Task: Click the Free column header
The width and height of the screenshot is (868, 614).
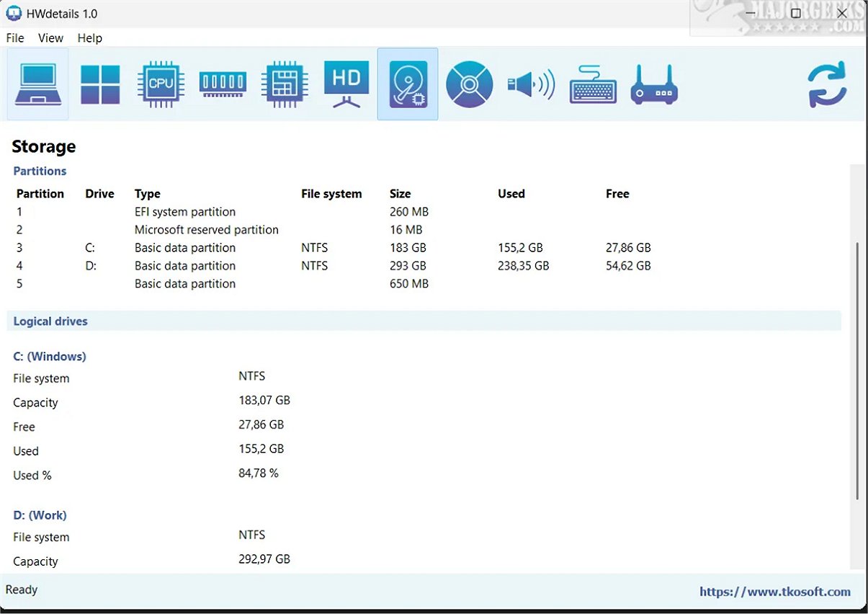Action: point(618,194)
